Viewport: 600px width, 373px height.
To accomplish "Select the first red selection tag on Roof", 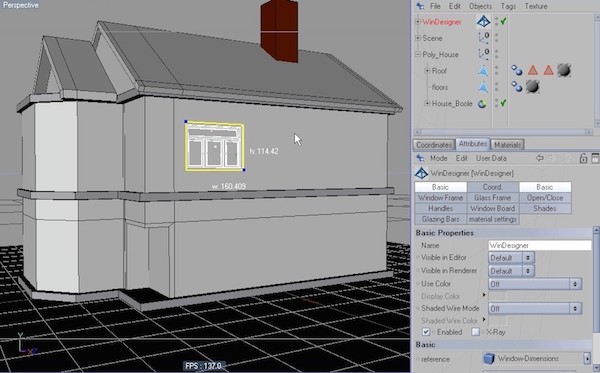I will [x=533, y=70].
